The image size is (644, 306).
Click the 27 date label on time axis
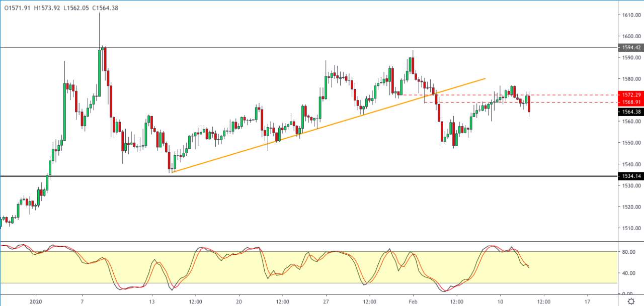tap(326, 301)
